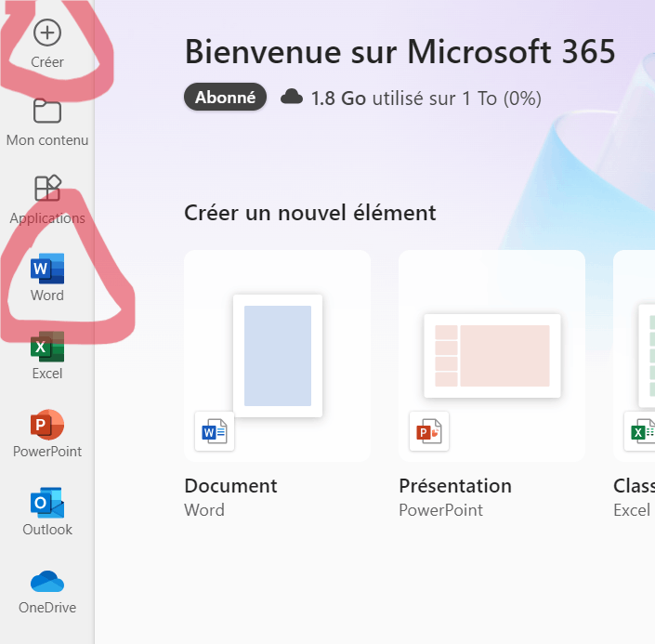Screen dimensions: 655x644
Task: Click the small Excel file icon on card
Action: [639, 431]
